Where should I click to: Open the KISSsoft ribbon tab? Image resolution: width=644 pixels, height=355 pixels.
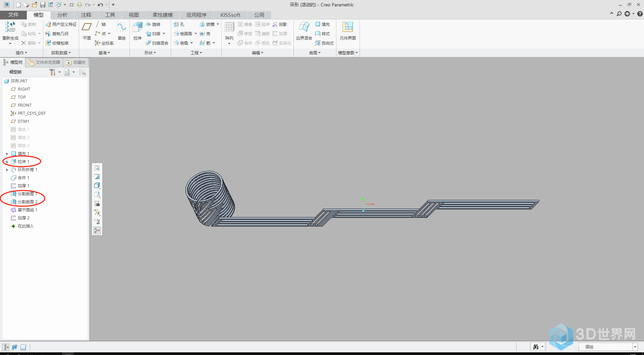(230, 15)
